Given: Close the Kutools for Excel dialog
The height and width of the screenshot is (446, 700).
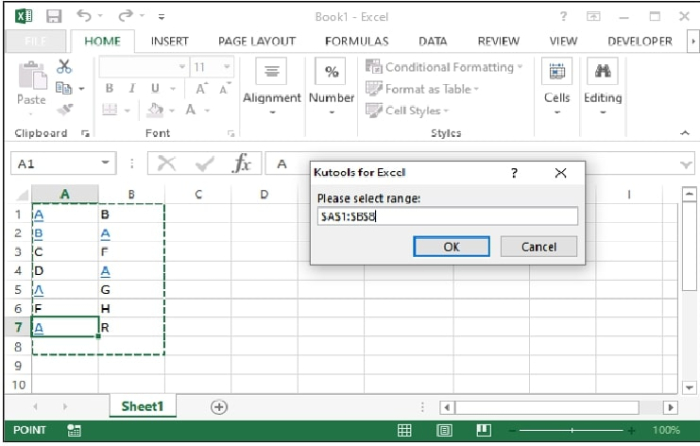Looking at the screenshot, I should 561,173.
